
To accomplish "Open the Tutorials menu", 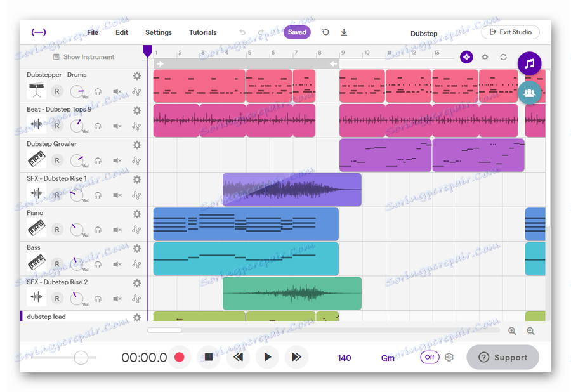I will click(x=202, y=32).
